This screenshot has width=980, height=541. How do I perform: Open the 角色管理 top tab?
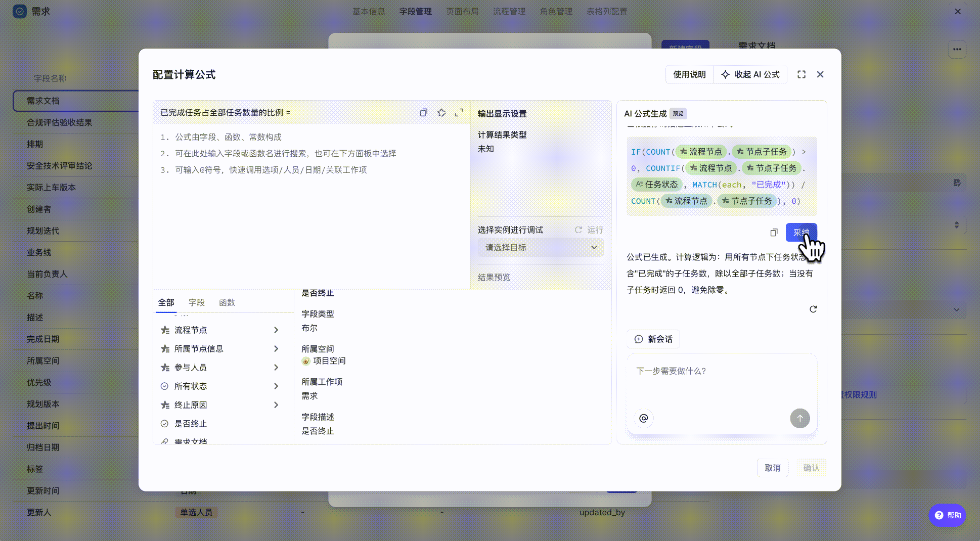556,11
